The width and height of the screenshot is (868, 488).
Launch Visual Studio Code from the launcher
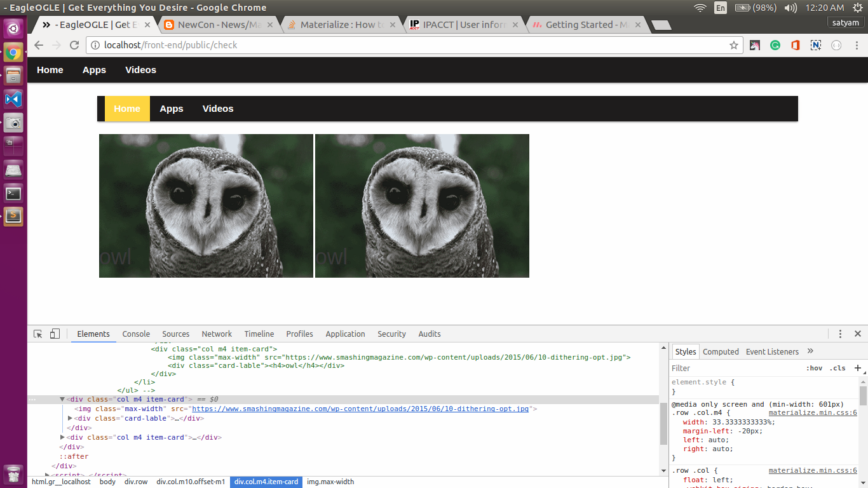pyautogui.click(x=14, y=99)
